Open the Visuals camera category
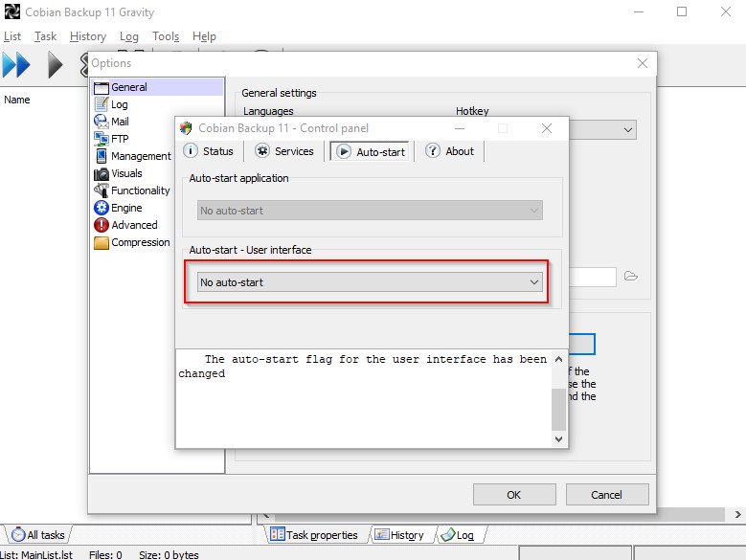The height and width of the screenshot is (560, 746). point(125,173)
